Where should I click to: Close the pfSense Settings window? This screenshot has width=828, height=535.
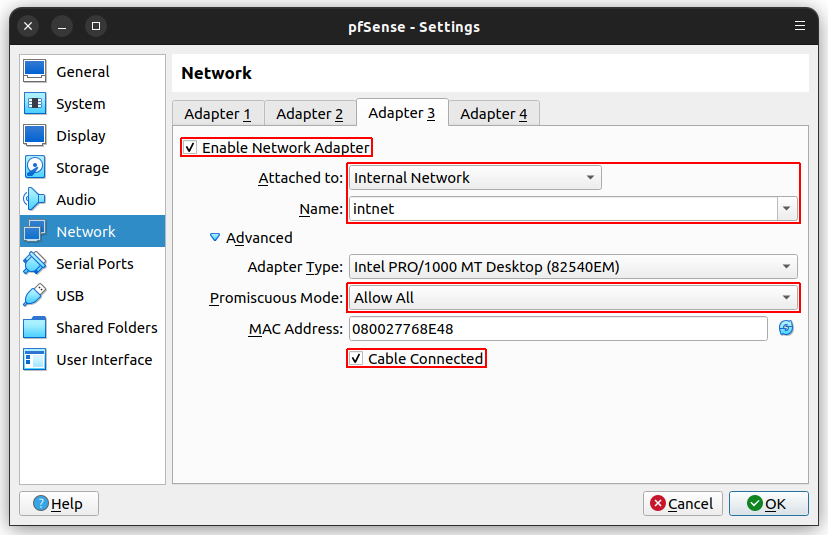point(28,26)
